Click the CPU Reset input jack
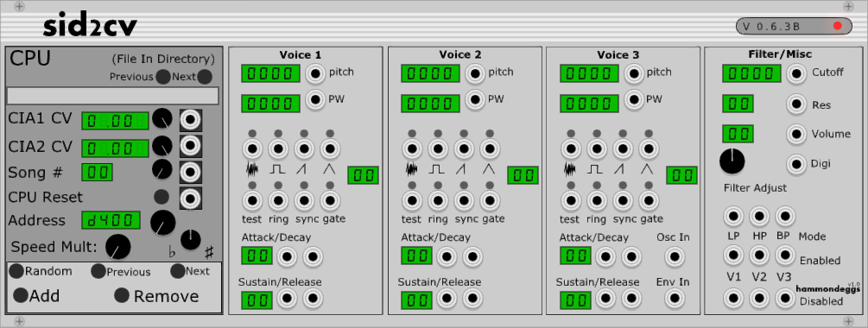Image resolution: width=868 pixels, height=328 pixels. pyautogui.click(x=190, y=198)
